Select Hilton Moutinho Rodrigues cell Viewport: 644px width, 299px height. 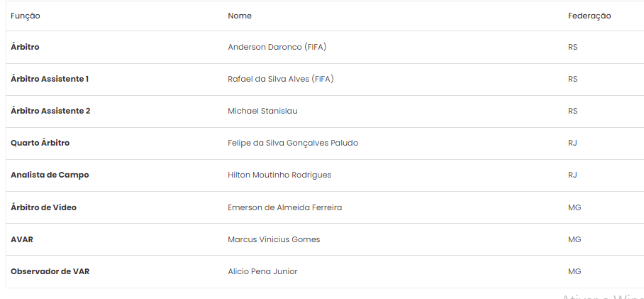point(279,175)
